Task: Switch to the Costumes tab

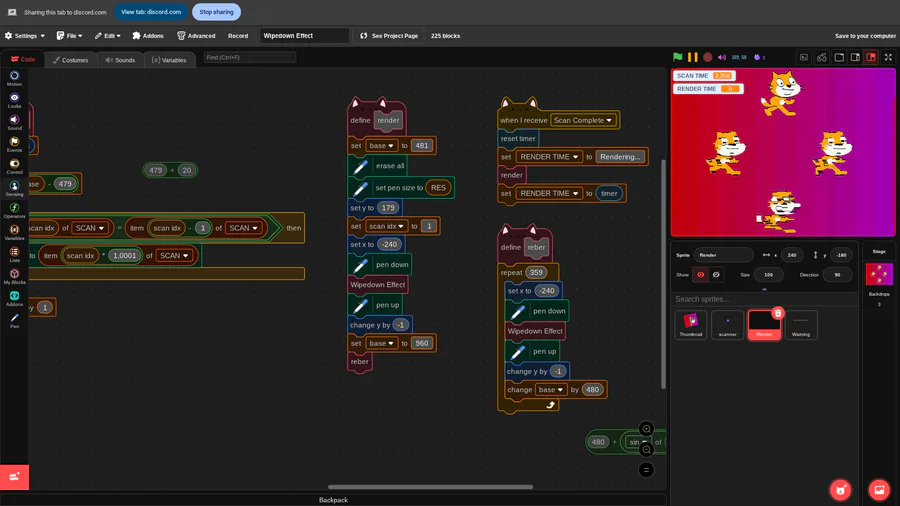Action: (x=71, y=60)
